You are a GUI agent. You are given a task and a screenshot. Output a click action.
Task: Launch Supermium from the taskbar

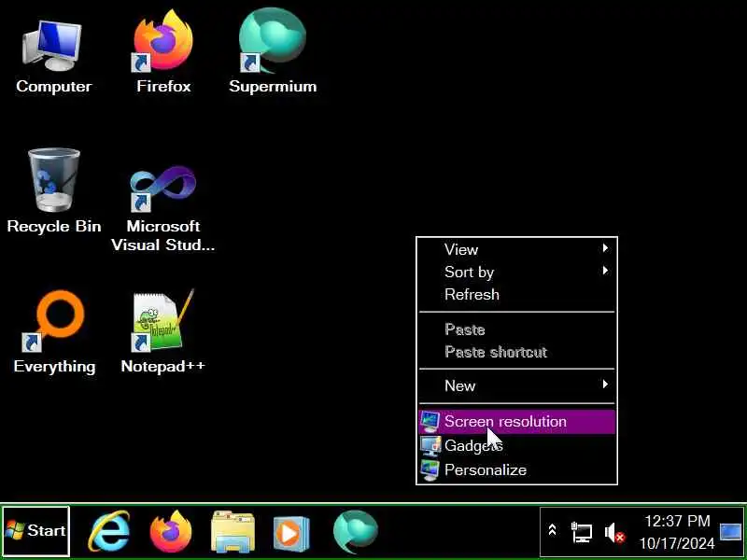tap(356, 531)
